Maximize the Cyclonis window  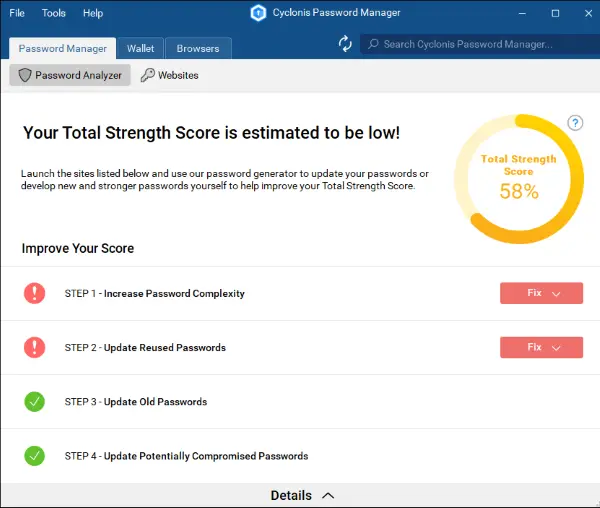pos(555,13)
